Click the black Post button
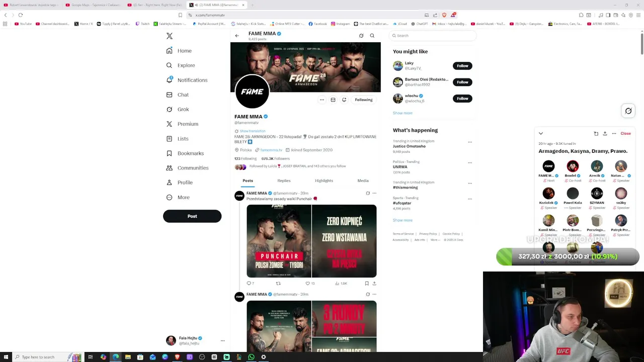 pyautogui.click(x=192, y=216)
